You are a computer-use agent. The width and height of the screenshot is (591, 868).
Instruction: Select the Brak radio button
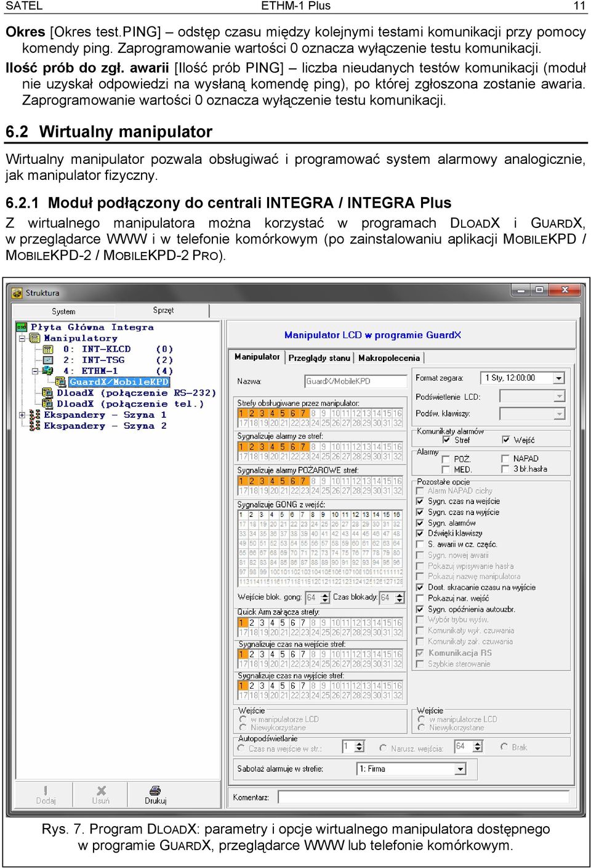(505, 747)
